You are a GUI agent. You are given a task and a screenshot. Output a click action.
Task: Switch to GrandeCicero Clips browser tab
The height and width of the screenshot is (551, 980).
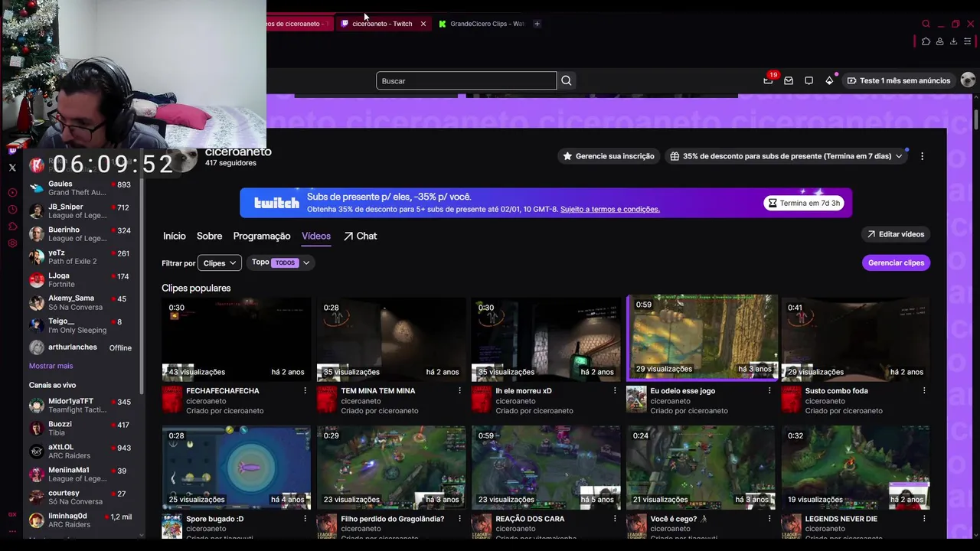coord(481,24)
